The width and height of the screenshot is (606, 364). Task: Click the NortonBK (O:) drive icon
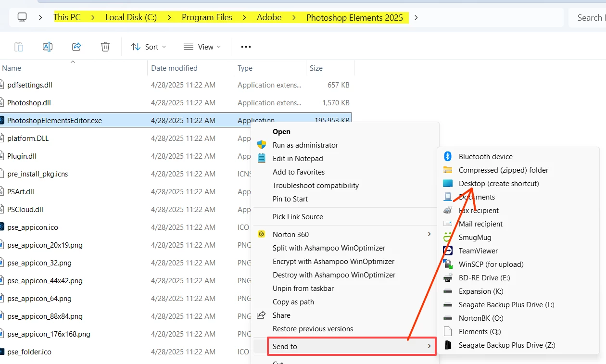(448, 318)
